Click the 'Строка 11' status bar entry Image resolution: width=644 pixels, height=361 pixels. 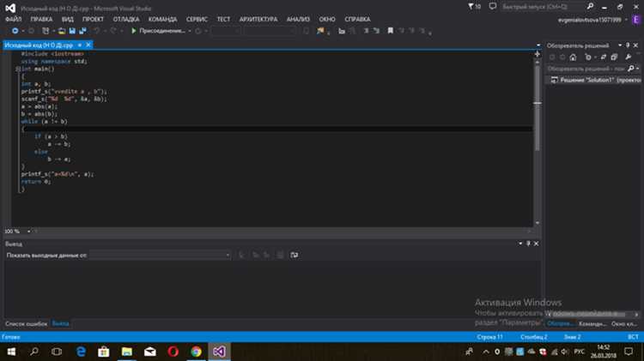[489, 337]
